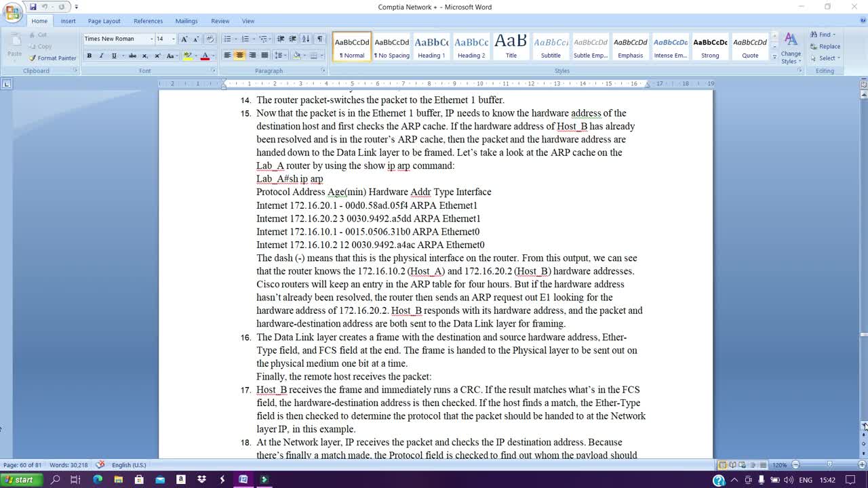
Task: Switch to the View tab
Action: 248,21
